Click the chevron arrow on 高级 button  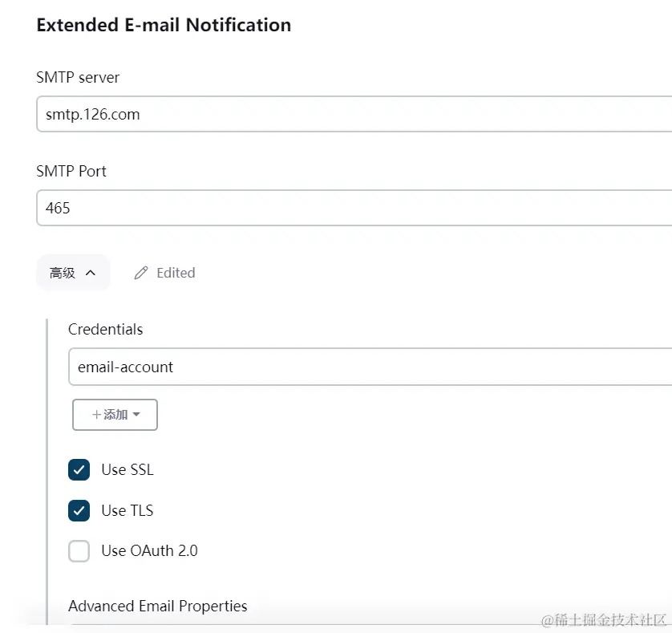pos(91,273)
